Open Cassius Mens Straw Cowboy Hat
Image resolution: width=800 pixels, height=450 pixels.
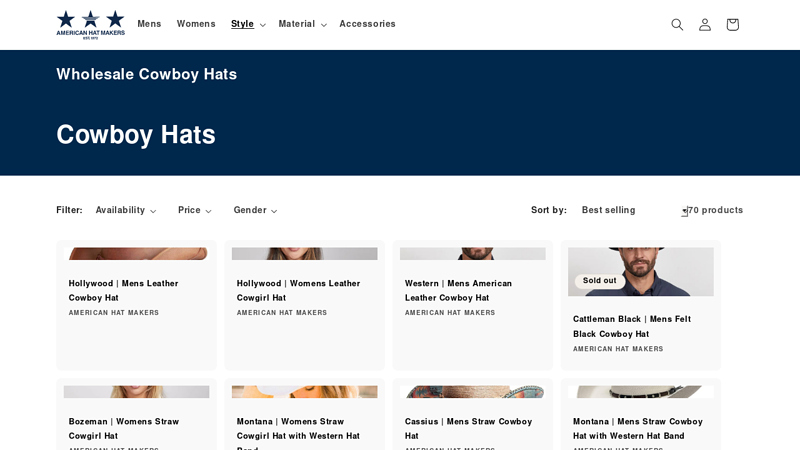click(468, 429)
